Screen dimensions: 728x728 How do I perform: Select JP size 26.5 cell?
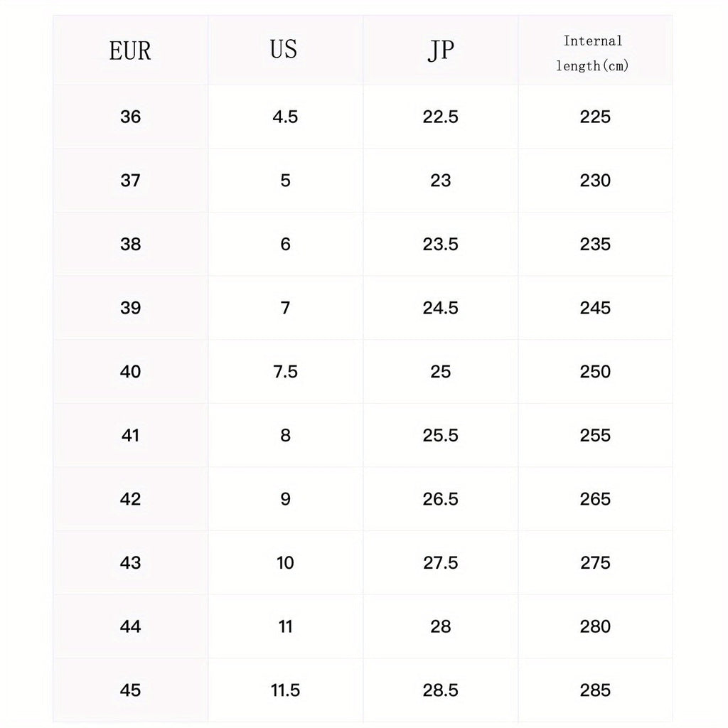tap(440, 499)
